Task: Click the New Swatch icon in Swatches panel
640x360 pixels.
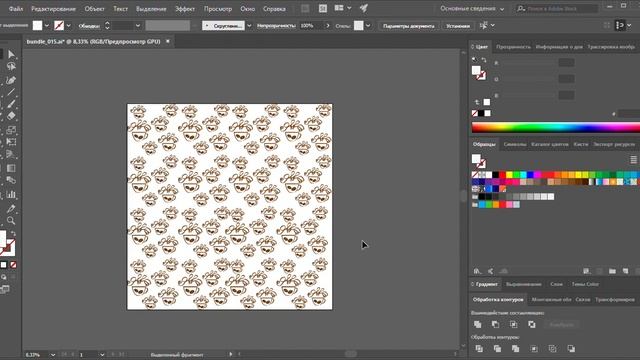Action: click(625, 271)
